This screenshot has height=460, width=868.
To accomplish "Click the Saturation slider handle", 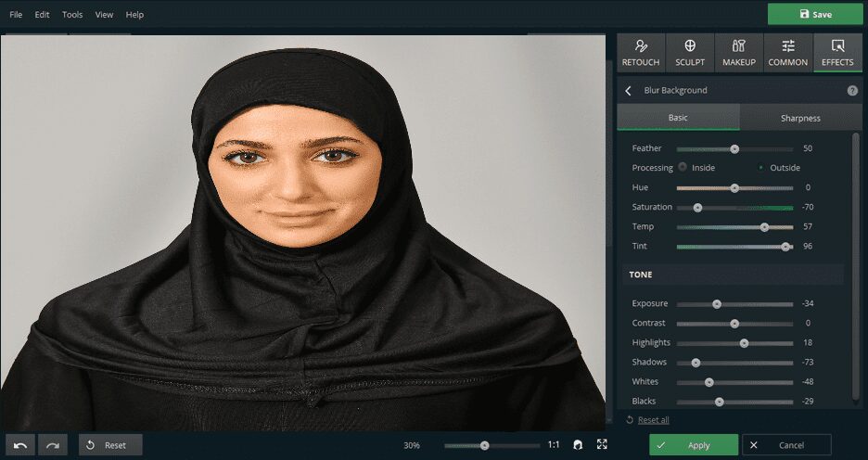I will pyautogui.click(x=697, y=208).
